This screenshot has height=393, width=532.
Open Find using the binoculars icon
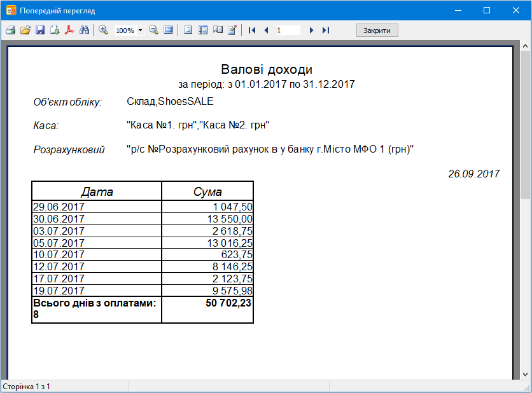pyautogui.click(x=84, y=30)
